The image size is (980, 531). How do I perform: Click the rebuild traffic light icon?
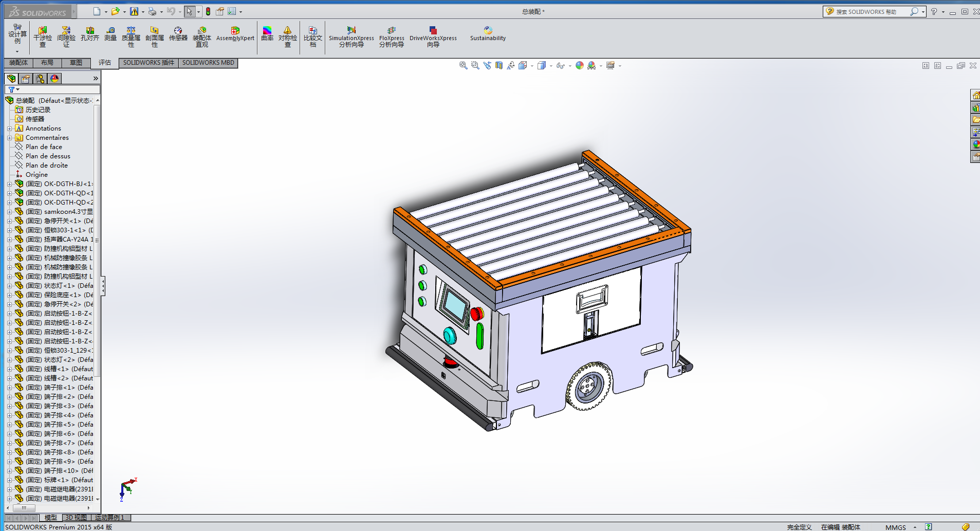click(208, 11)
